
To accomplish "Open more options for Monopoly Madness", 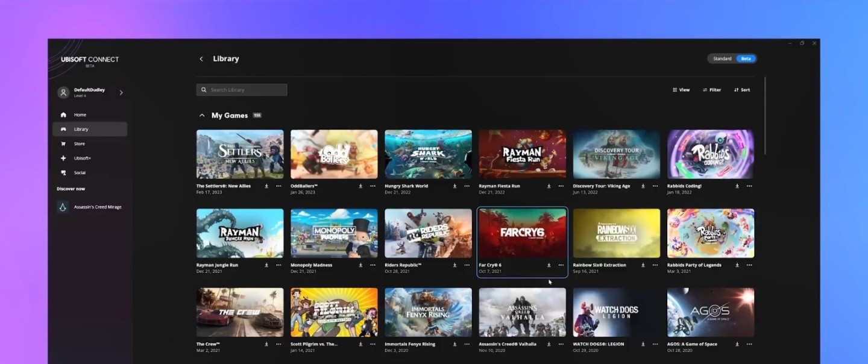I will (x=373, y=265).
